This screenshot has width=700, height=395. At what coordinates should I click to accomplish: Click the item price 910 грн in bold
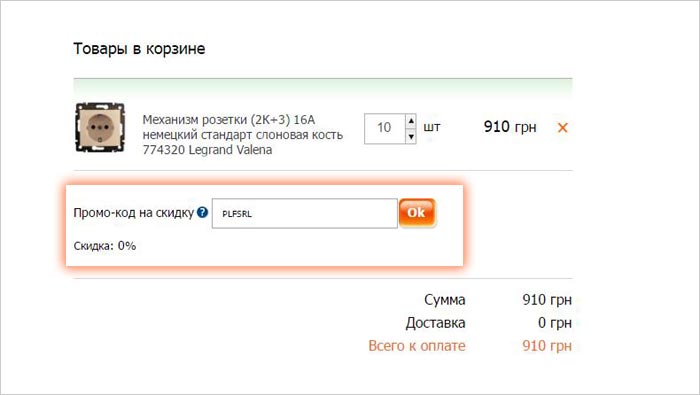click(510, 127)
